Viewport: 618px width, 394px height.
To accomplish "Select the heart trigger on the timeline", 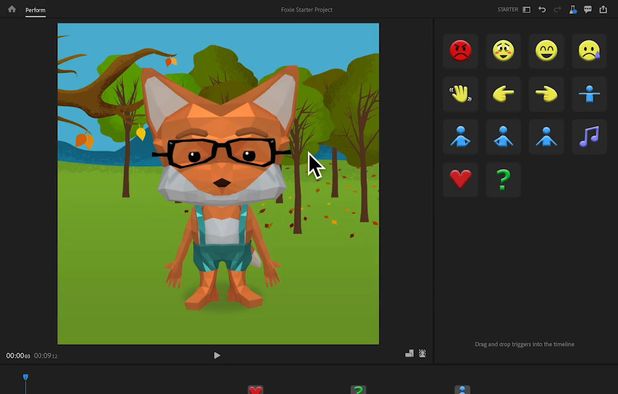I will coord(255,390).
